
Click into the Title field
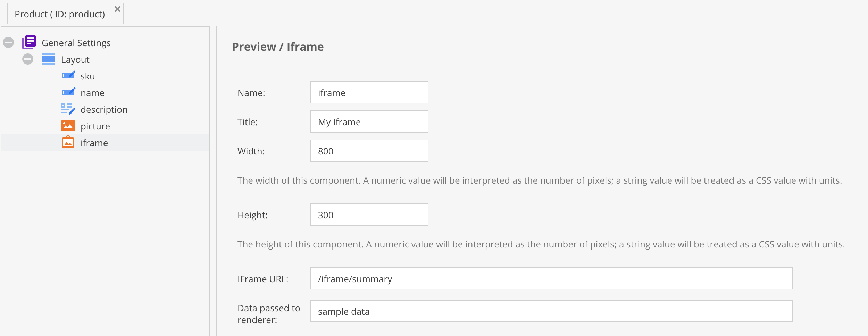click(x=369, y=122)
